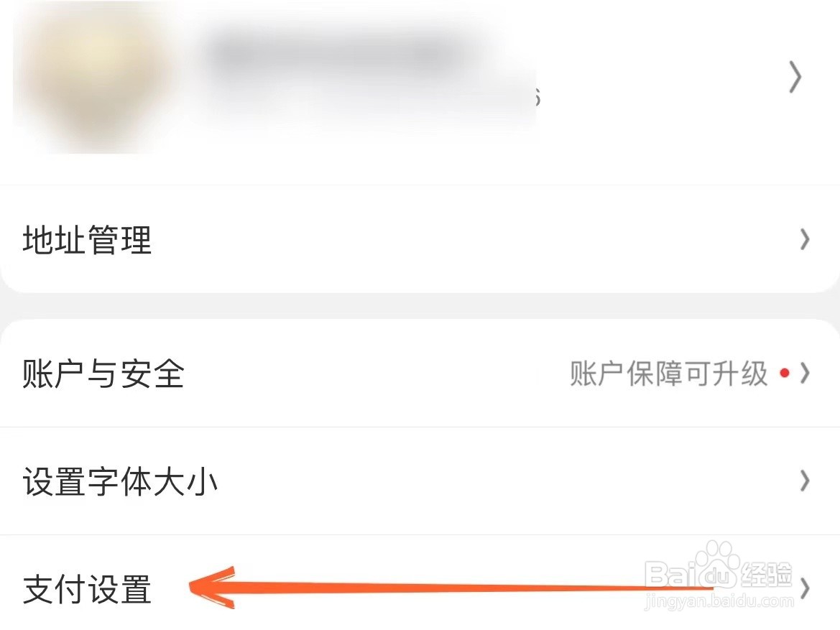Click the chevron beside 地址管理

(x=804, y=239)
